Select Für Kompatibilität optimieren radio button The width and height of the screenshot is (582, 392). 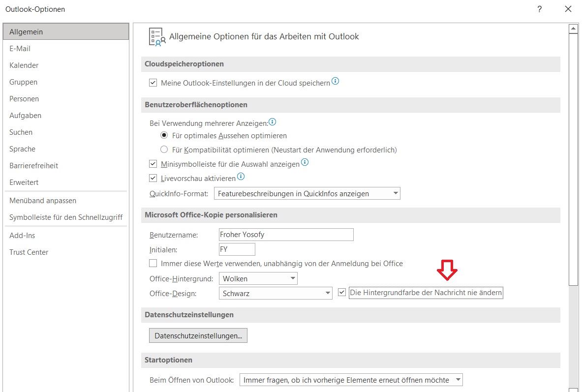pyautogui.click(x=164, y=150)
